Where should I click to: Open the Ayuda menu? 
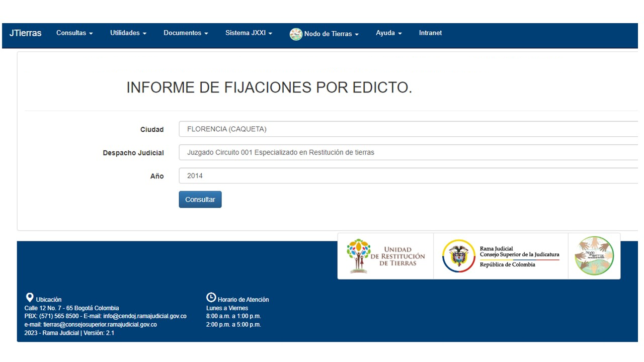coord(388,33)
